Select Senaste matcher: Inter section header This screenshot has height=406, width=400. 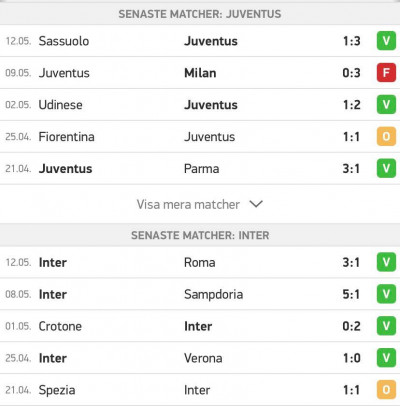pos(200,235)
